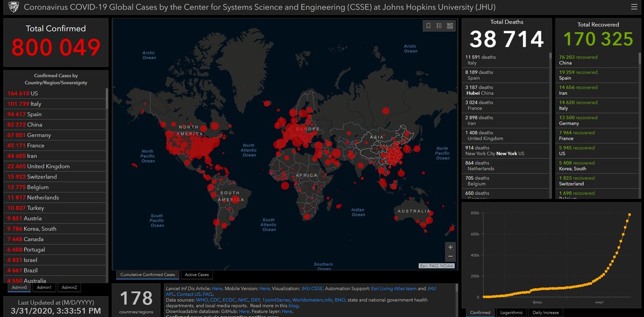Zoom in on the map
Screen dimensions: 644x317
pos(450,247)
